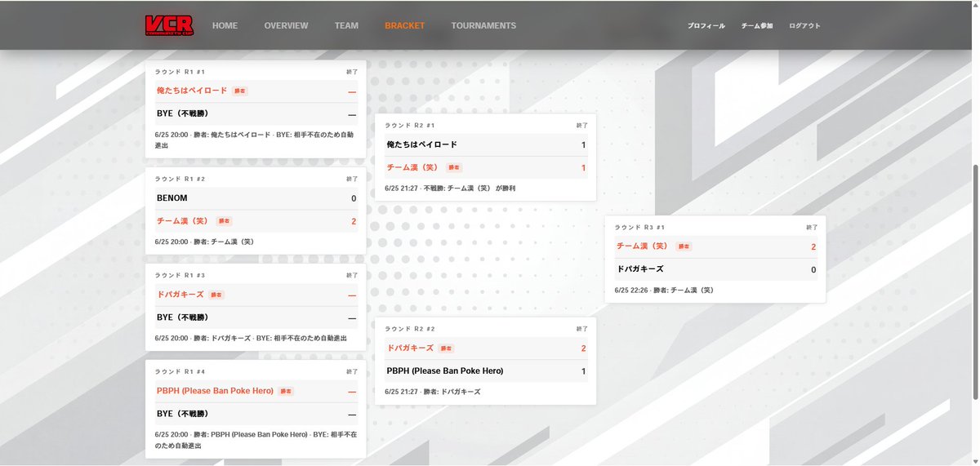Open the TEAM nav tab
Screen dimensions: 980x466
coord(346,25)
